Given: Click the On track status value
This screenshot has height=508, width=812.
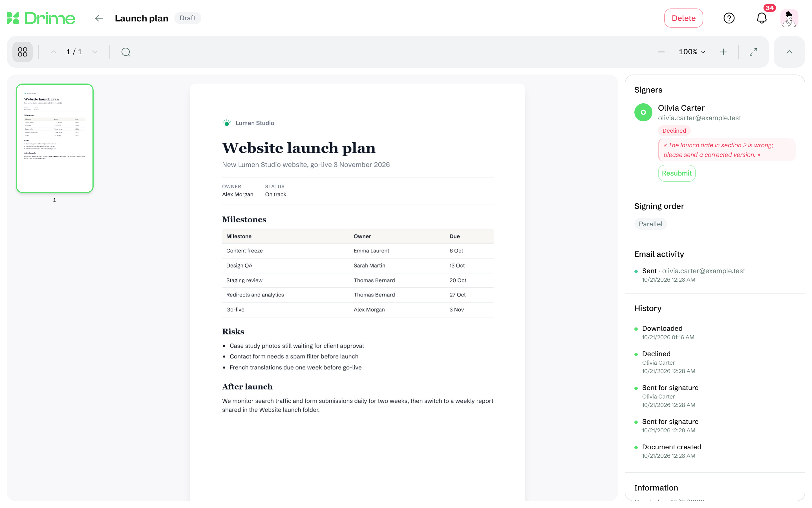Looking at the screenshot, I should [275, 194].
